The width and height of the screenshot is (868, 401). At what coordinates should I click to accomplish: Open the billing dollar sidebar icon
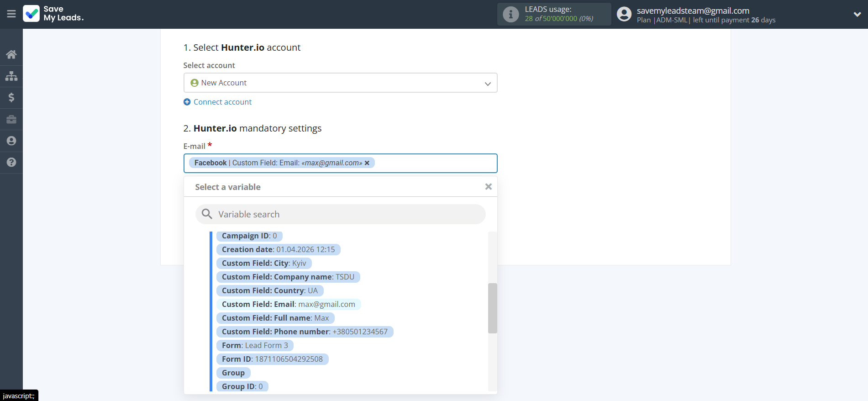tap(11, 97)
